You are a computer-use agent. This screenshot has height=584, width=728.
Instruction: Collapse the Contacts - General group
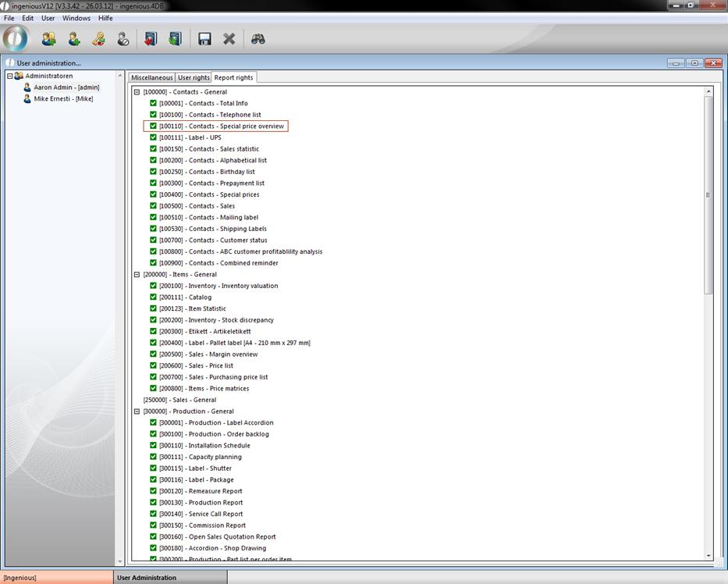click(137, 92)
